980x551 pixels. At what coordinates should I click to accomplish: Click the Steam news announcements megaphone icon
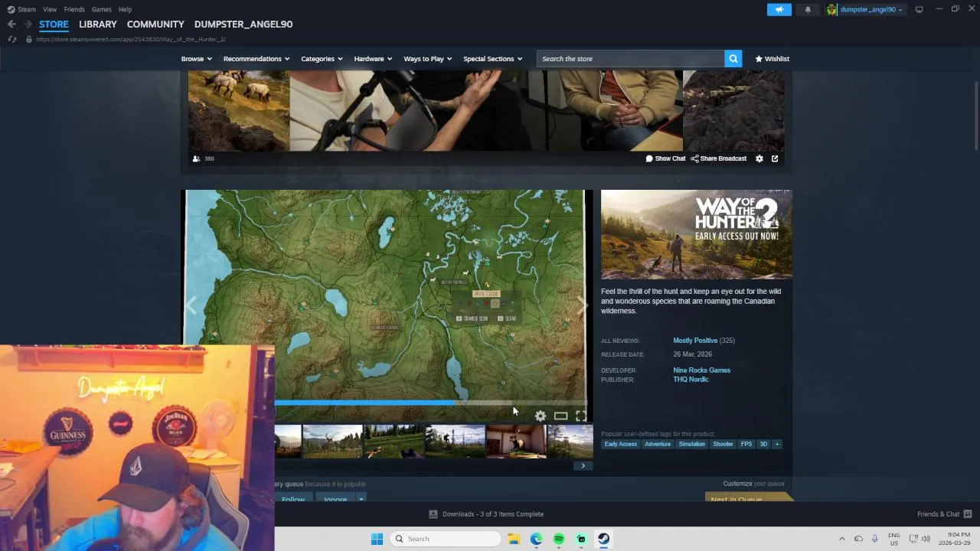pos(779,9)
